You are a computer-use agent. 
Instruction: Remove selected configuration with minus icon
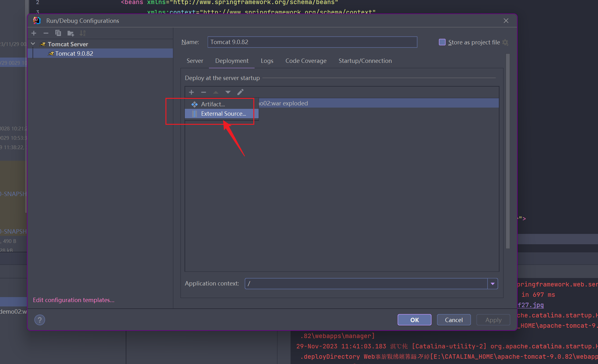coord(46,33)
